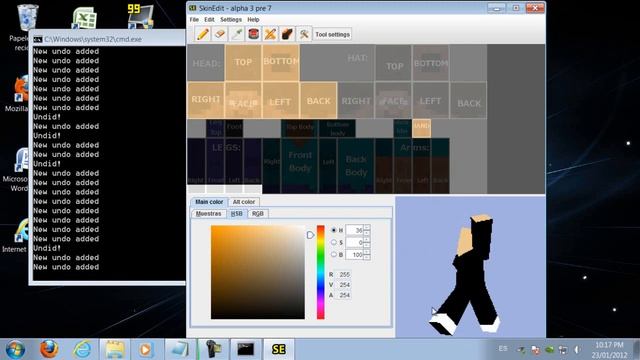Viewport: 640px width, 360px height.
Task: Focus the cmd.exe window title bar
Action: pos(108,39)
